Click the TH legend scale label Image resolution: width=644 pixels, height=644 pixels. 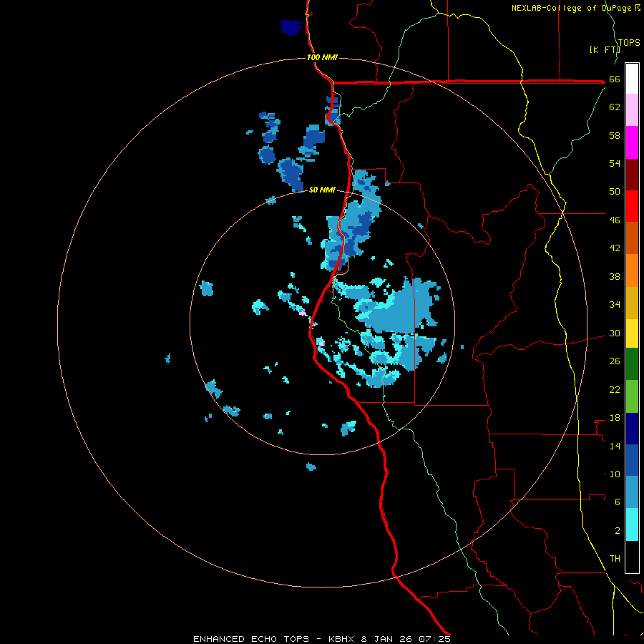click(x=615, y=558)
